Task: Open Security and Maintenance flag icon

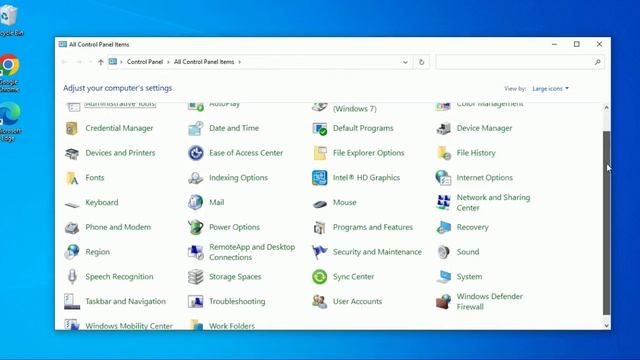Action: pos(320,252)
